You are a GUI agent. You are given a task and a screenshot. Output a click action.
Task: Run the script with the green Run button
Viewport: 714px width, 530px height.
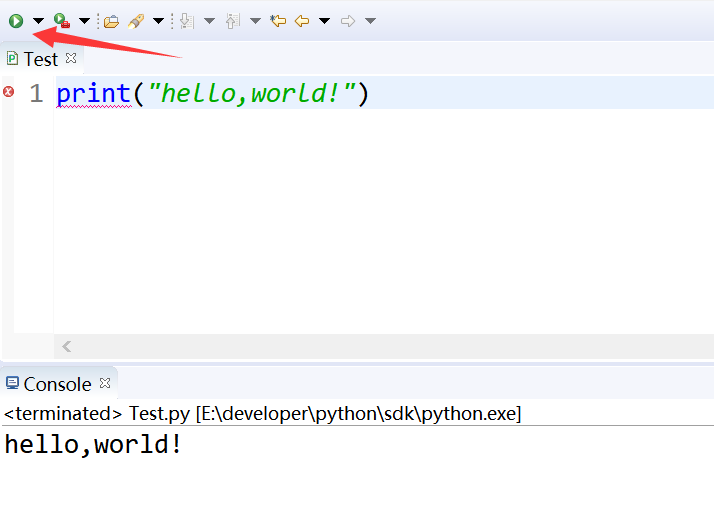pyautogui.click(x=16, y=20)
